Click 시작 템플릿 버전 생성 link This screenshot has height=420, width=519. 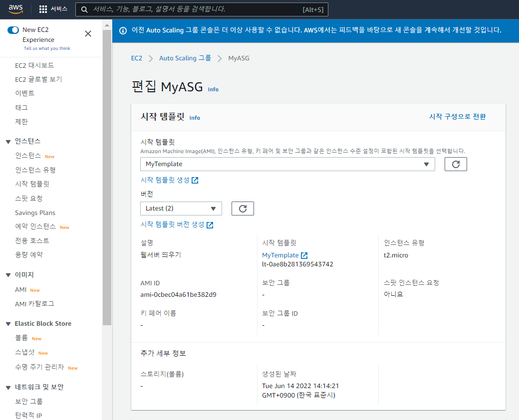click(173, 225)
